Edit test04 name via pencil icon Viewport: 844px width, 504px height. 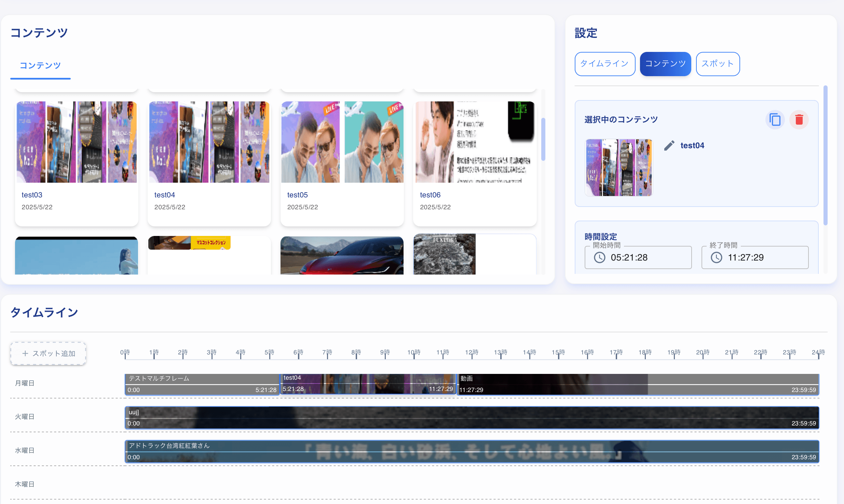tap(669, 145)
